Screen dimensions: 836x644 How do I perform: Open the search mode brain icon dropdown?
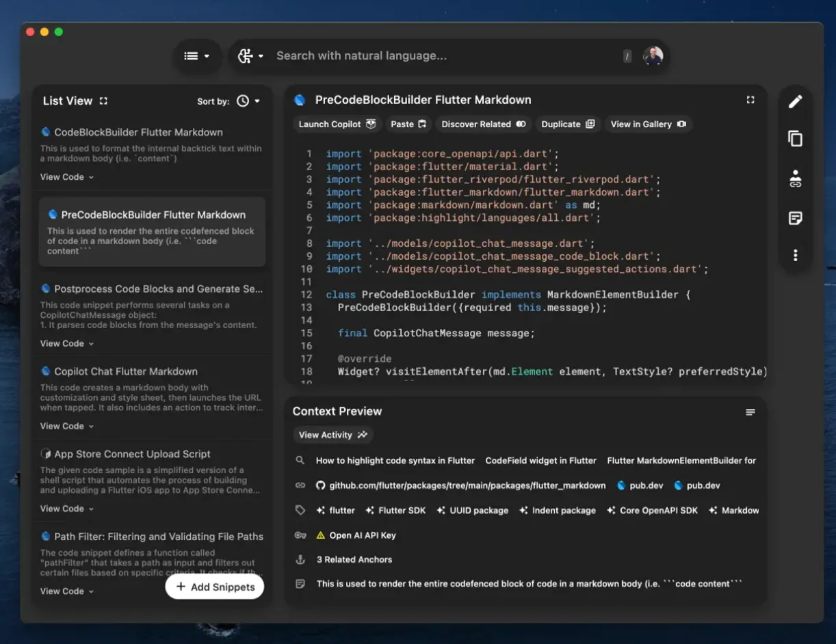tap(250, 56)
